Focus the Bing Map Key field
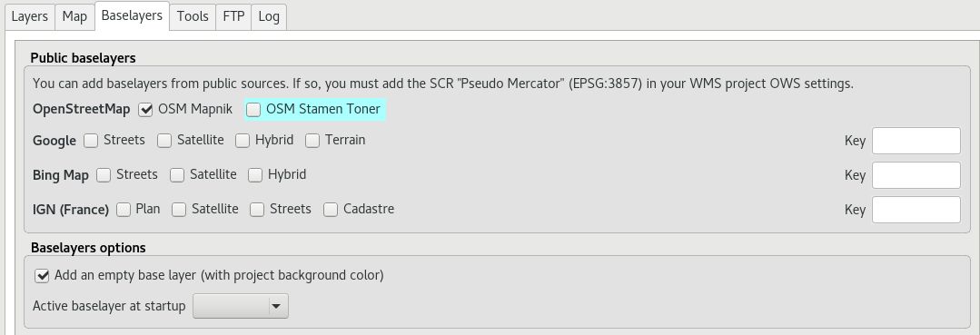 (916, 175)
